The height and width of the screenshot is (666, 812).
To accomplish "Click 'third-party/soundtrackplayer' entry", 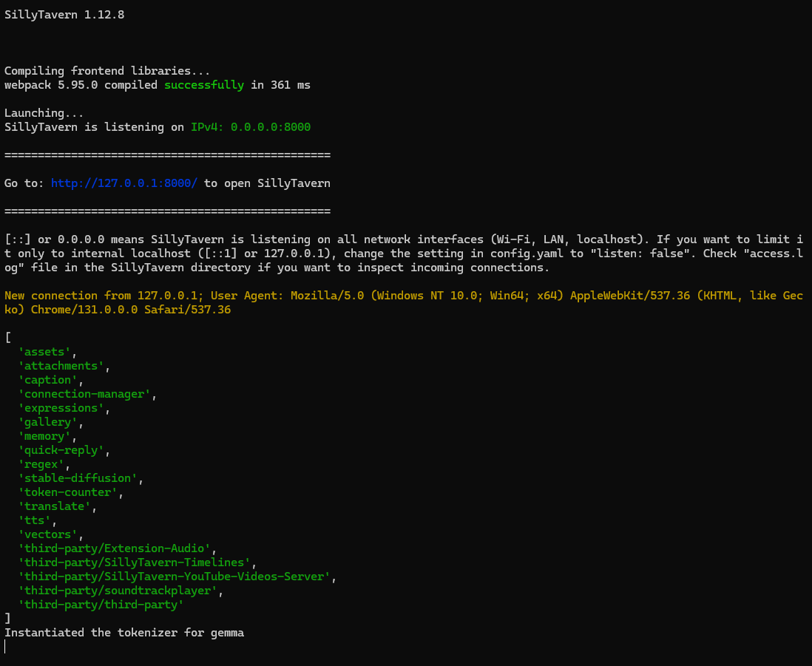I will click(x=118, y=591).
